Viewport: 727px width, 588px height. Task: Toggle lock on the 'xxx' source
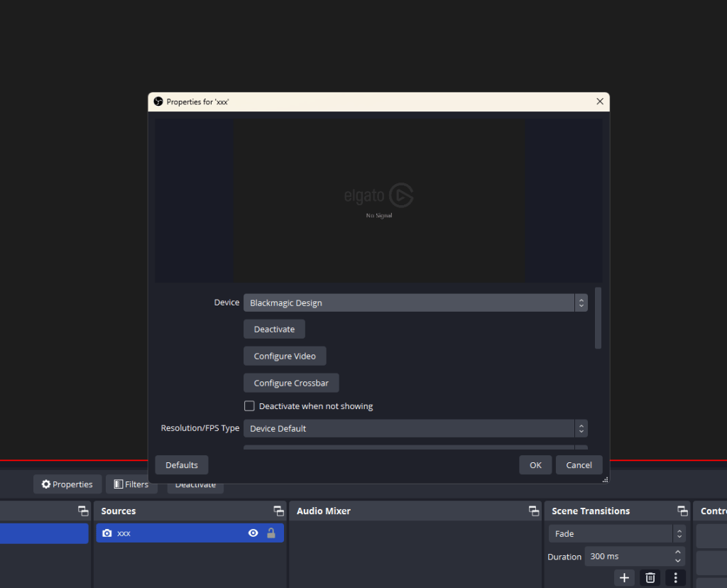[x=271, y=533]
